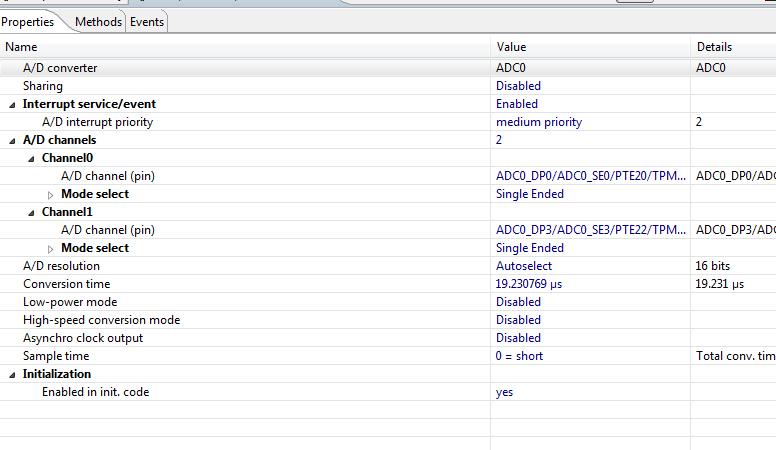Collapse the Channel1 tree node
776x450 pixels.
(32, 212)
